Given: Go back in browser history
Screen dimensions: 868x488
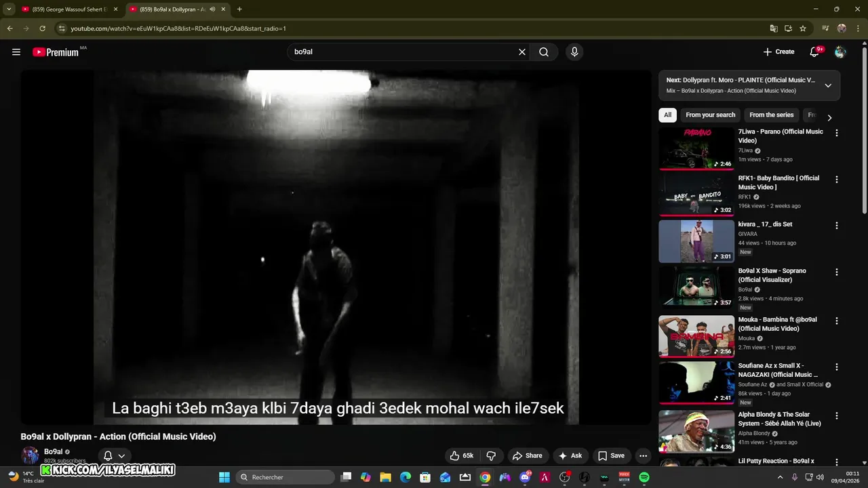Looking at the screenshot, I should click(9, 28).
